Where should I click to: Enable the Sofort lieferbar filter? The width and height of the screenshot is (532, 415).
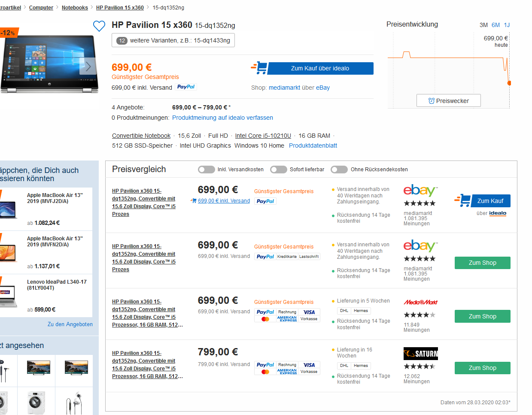(x=279, y=170)
